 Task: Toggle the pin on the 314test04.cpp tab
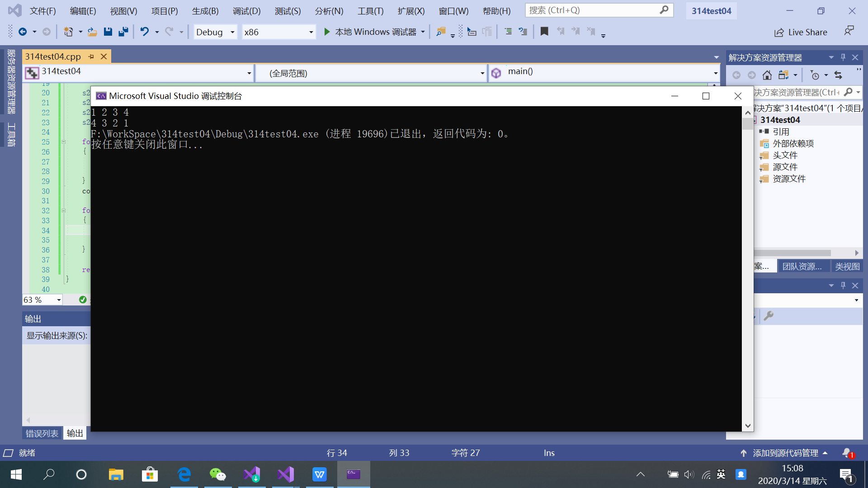tap(91, 56)
